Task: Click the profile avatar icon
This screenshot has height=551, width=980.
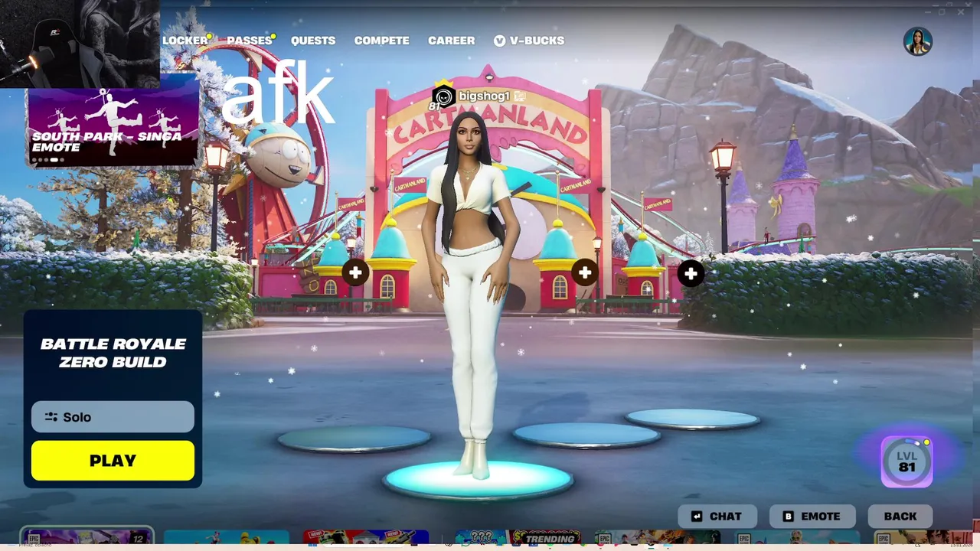Action: coord(917,41)
